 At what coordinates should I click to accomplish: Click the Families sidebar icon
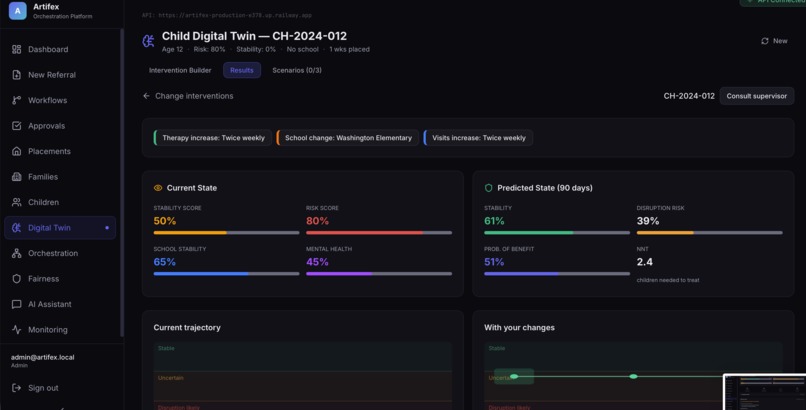(16, 177)
